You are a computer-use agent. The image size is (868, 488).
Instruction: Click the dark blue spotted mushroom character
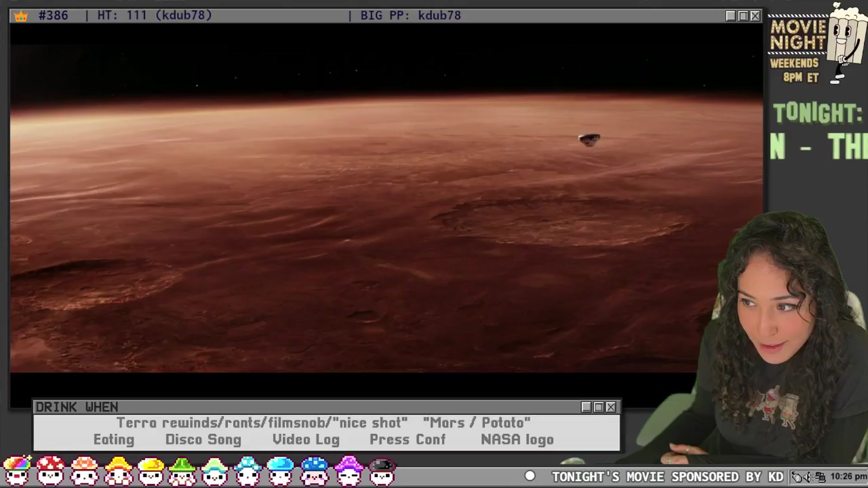(314, 471)
